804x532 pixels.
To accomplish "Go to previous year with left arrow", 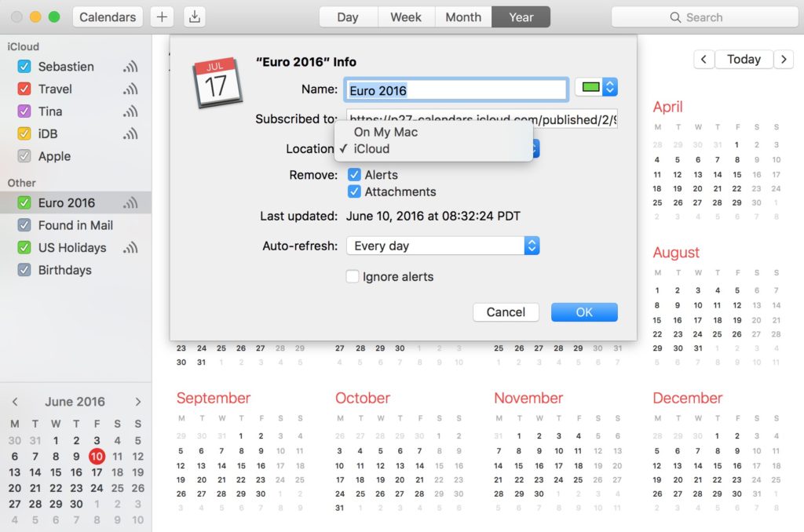I will [703, 60].
